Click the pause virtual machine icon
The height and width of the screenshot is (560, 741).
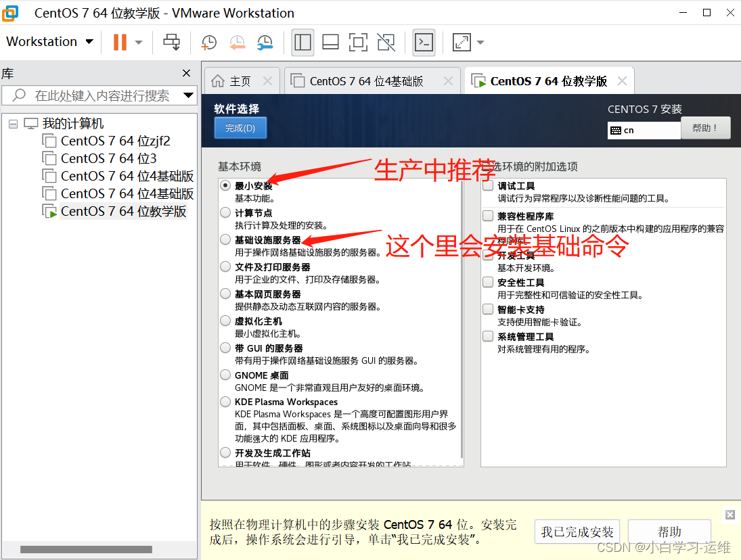[x=120, y=42]
